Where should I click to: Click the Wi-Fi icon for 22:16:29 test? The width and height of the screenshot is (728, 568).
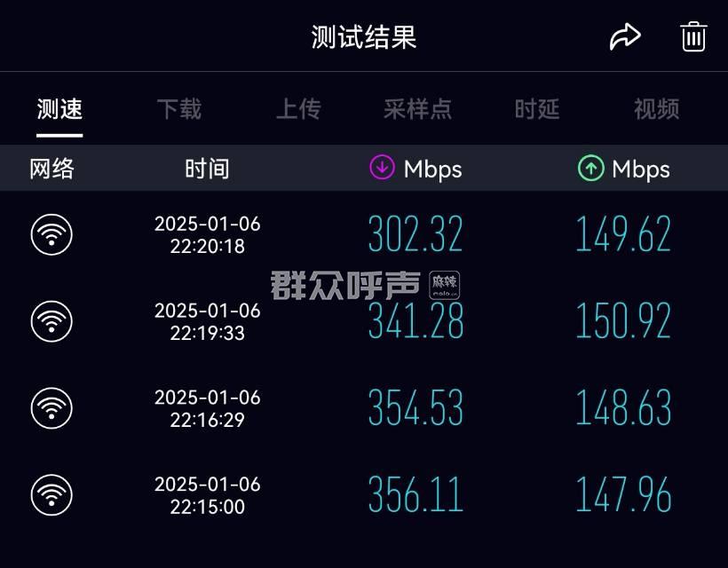pos(51,408)
